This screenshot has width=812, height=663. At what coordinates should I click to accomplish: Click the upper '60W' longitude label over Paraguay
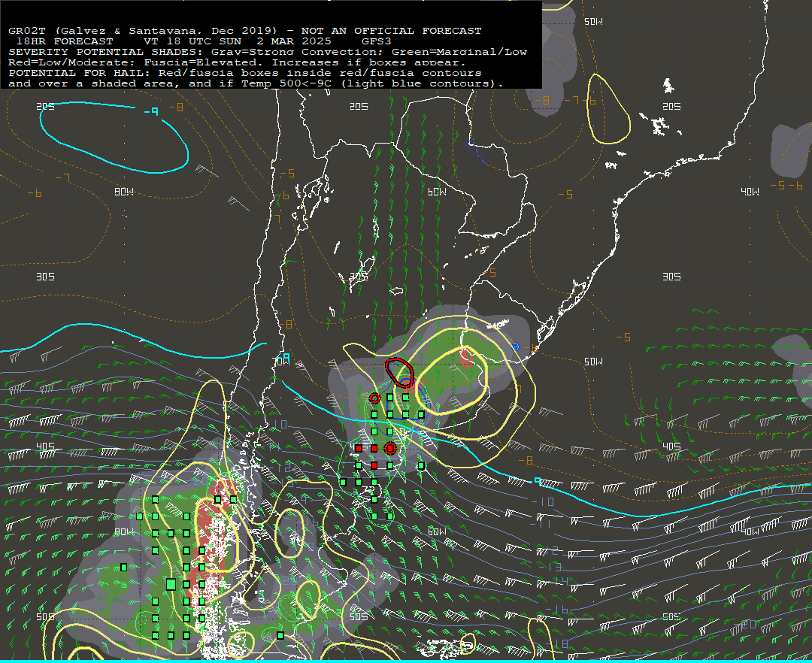click(x=437, y=192)
